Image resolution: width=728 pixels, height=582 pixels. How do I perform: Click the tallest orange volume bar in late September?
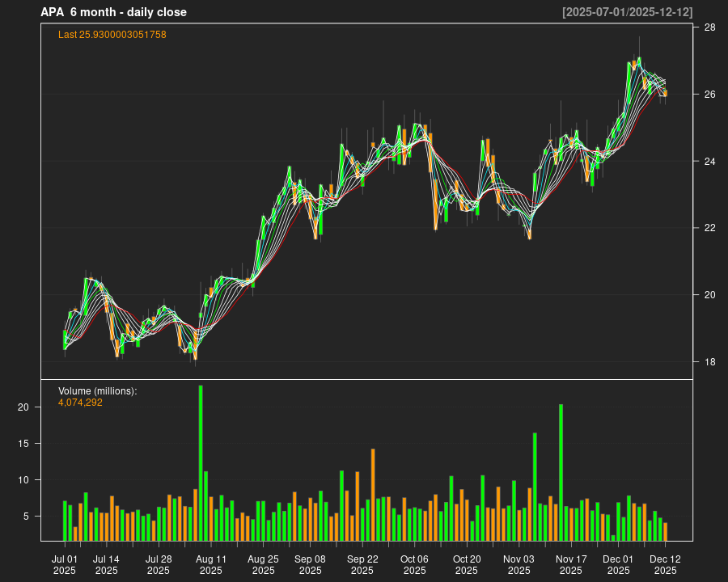[x=373, y=494]
